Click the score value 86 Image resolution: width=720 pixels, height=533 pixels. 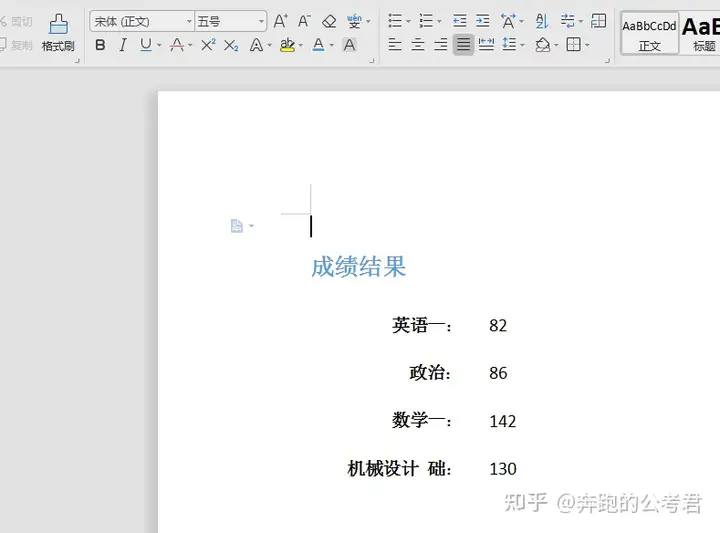pyautogui.click(x=498, y=373)
